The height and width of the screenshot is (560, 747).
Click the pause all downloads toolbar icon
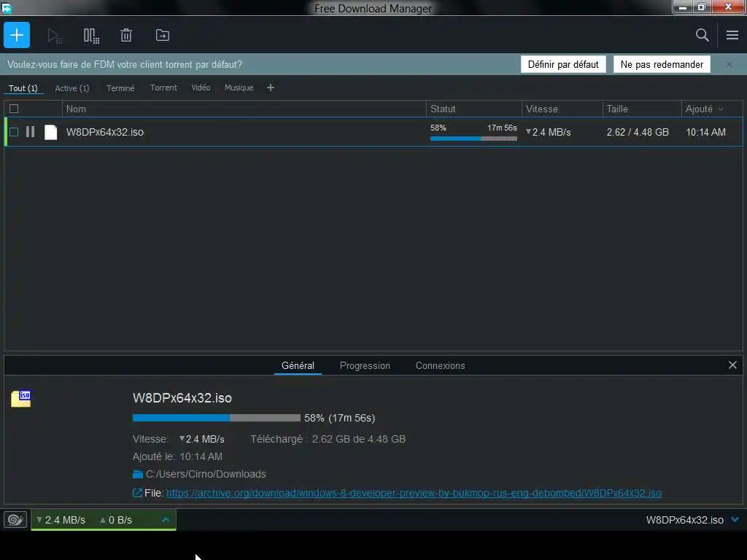click(91, 36)
